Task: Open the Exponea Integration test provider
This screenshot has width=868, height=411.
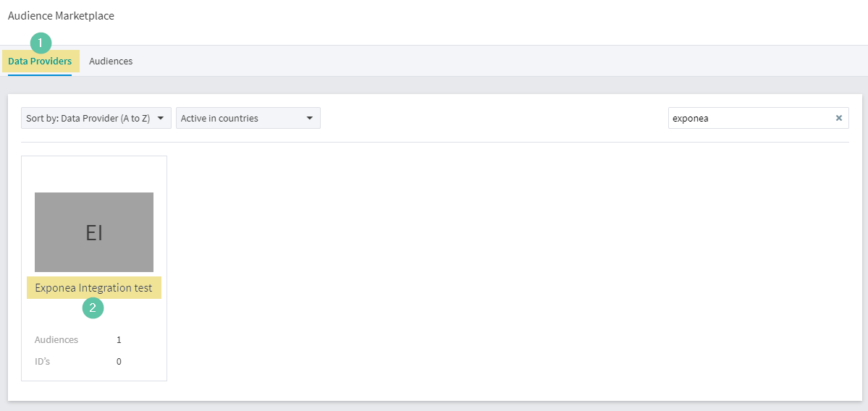Action: click(x=93, y=288)
